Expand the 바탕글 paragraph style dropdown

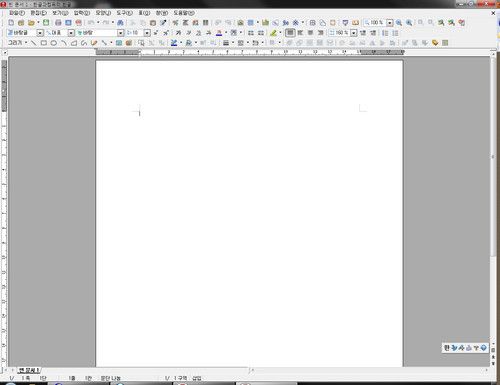pyautogui.click(x=40, y=33)
